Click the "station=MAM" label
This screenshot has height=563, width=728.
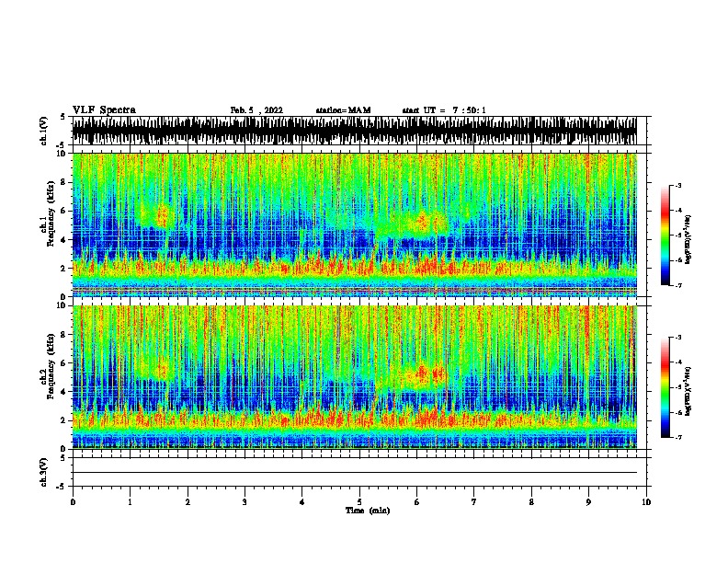(343, 110)
